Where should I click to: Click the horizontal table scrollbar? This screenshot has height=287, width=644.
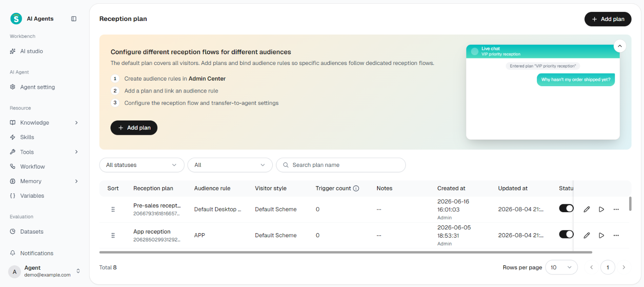[346, 252]
